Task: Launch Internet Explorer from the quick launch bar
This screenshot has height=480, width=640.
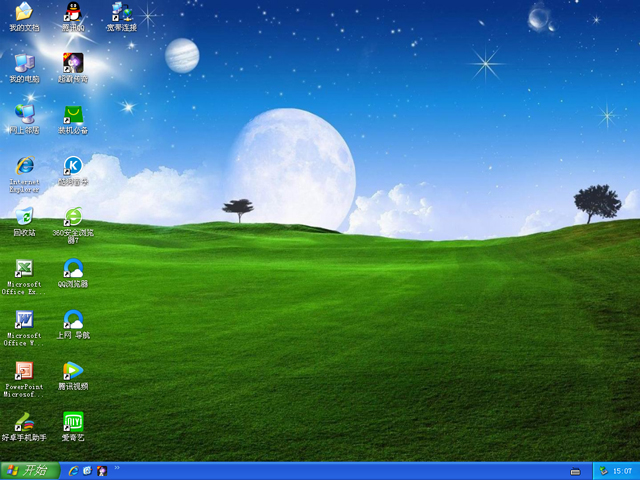Action: (x=73, y=470)
